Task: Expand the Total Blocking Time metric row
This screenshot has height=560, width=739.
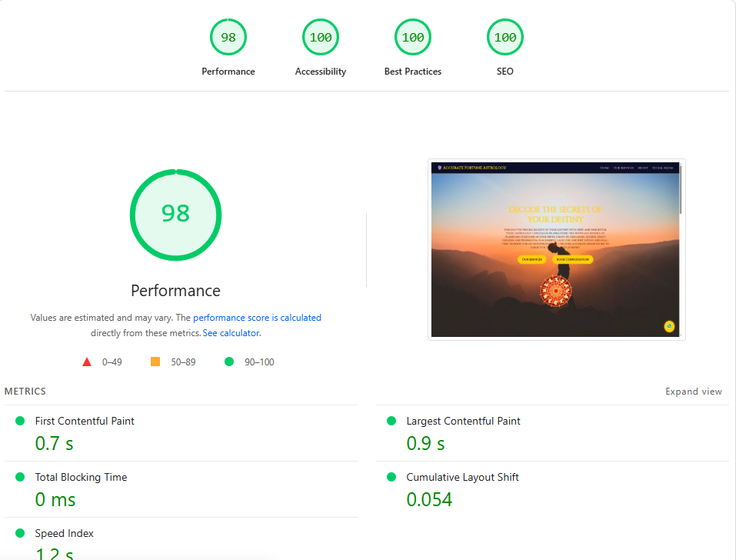Action: tap(81, 478)
